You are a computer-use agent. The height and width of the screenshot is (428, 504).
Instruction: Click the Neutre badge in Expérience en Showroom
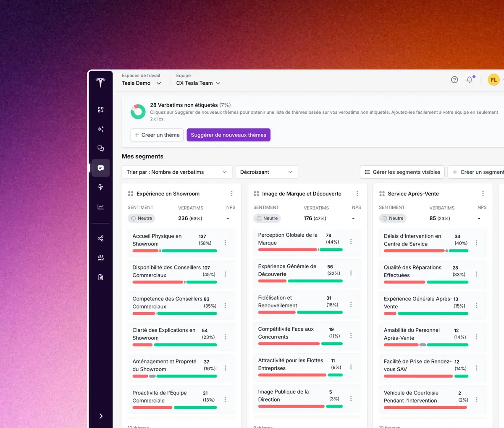[142, 218]
